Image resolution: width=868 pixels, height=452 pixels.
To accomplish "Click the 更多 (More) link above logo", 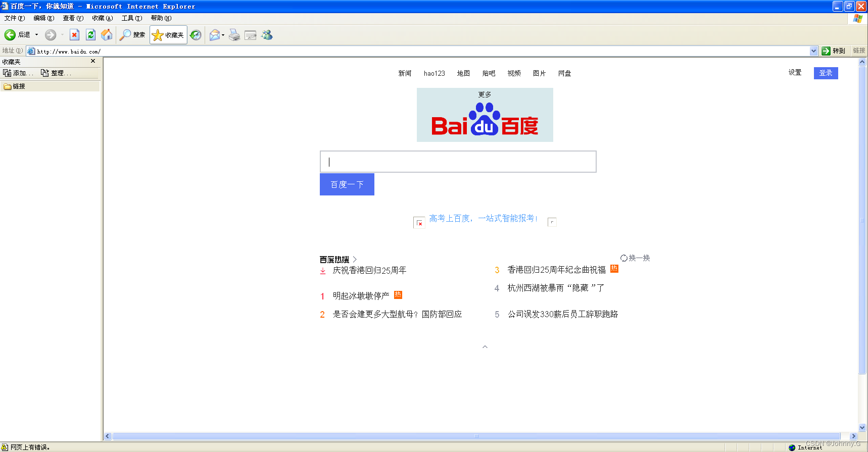I will [x=485, y=94].
